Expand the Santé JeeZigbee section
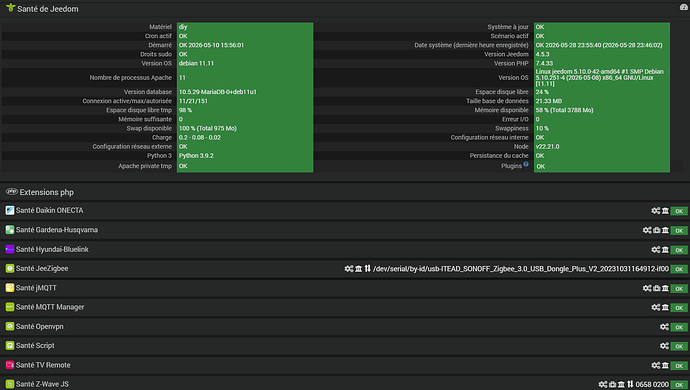This screenshot has height=390, width=690. coord(345,269)
